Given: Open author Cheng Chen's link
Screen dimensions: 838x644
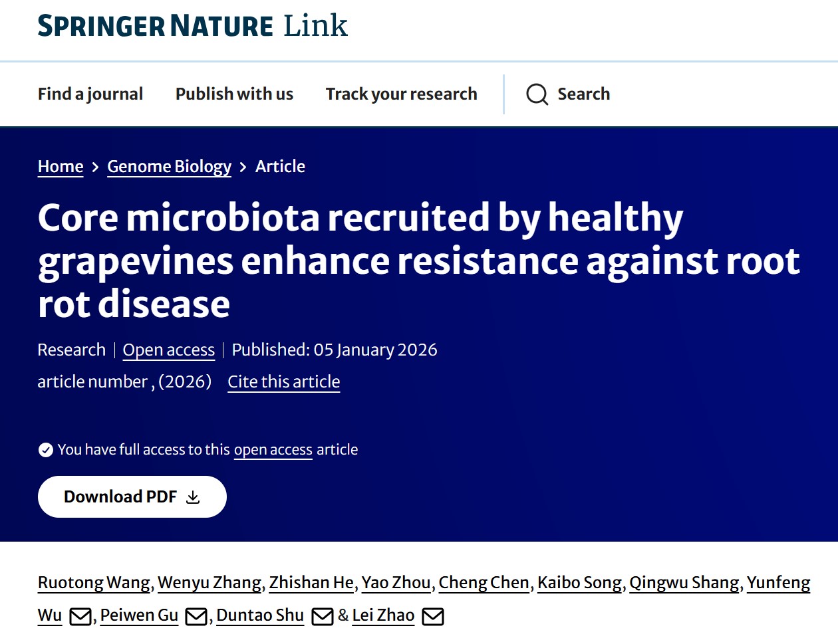Looking at the screenshot, I should click(484, 583).
